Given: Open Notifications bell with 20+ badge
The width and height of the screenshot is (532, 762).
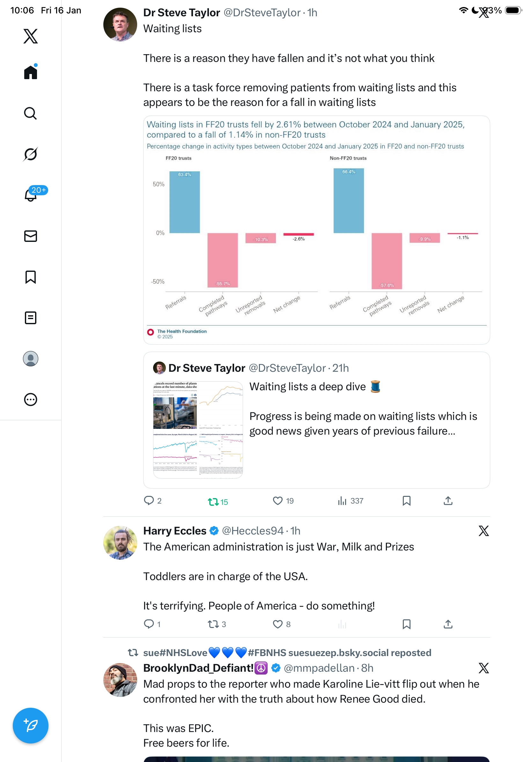Looking at the screenshot, I should pyautogui.click(x=31, y=195).
